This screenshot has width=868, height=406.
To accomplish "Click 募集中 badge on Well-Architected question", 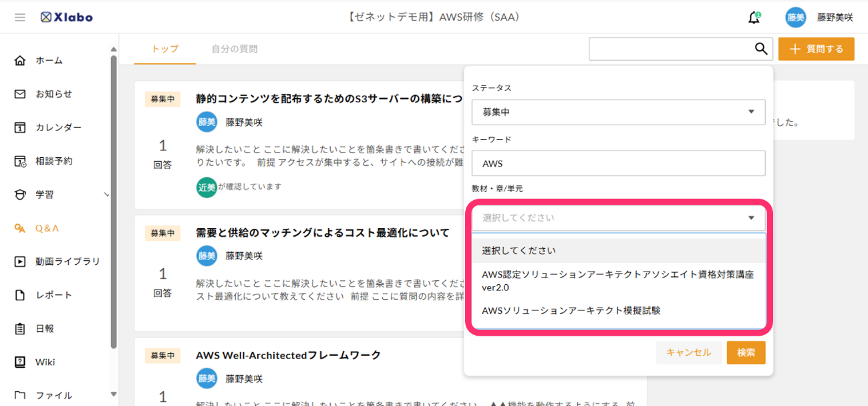I will (x=162, y=355).
